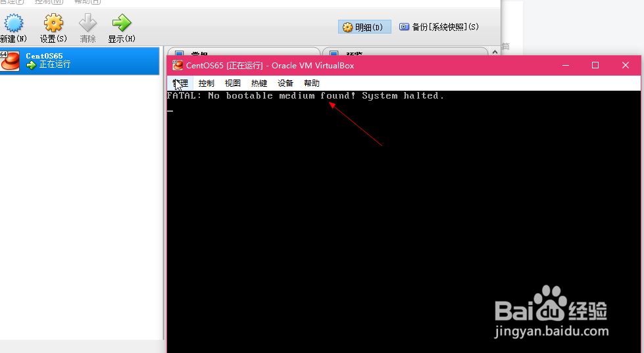Minimize the CentOS65 VM window
This screenshot has height=353, width=644.
coord(566,65)
